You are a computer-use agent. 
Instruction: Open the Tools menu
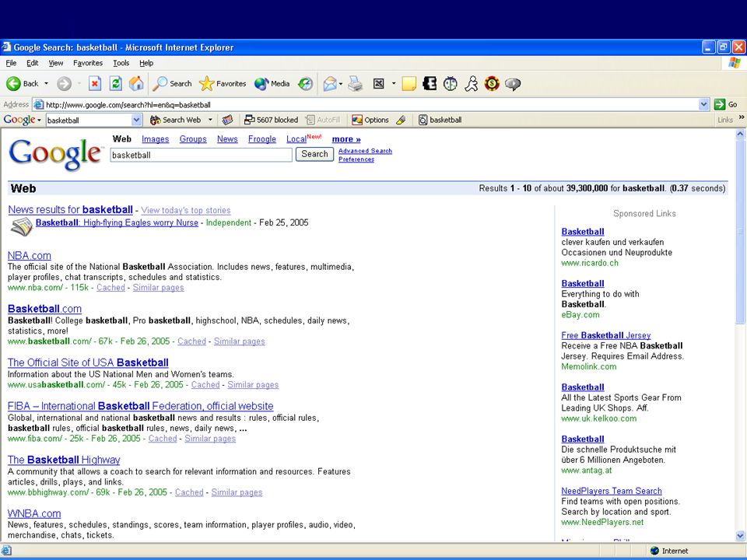click(121, 63)
